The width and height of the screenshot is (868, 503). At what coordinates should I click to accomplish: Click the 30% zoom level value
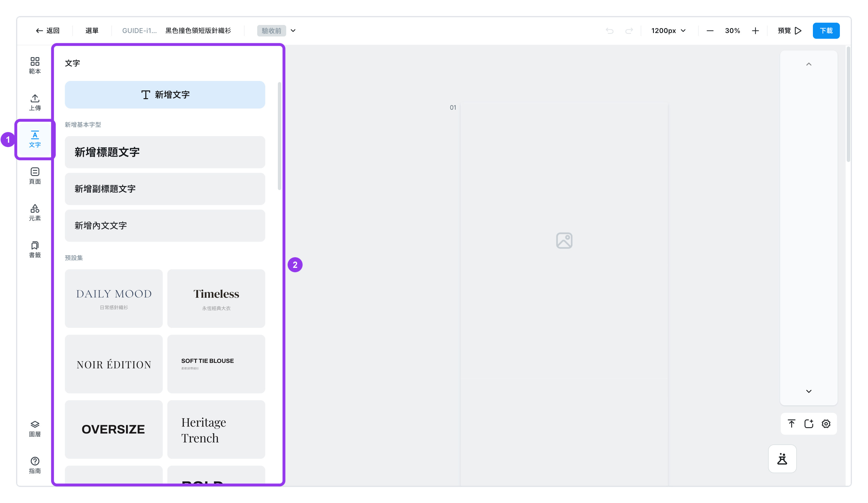732,31
